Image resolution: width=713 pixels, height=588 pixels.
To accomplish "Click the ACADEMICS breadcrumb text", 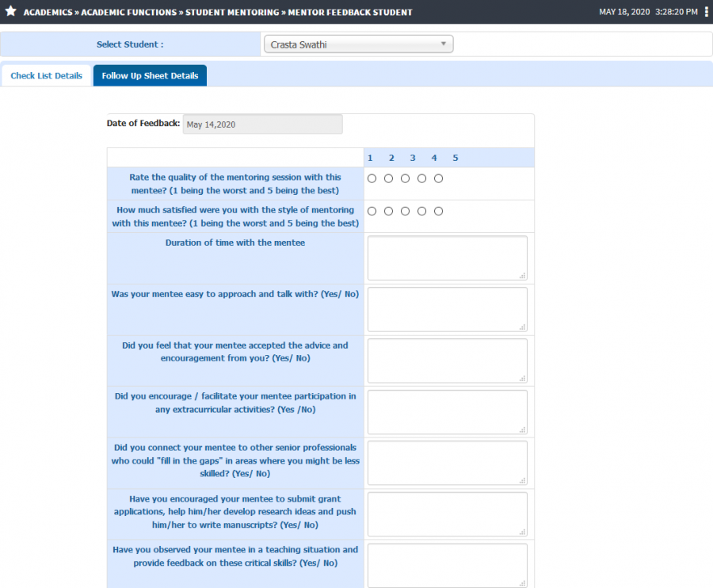I will [48, 12].
